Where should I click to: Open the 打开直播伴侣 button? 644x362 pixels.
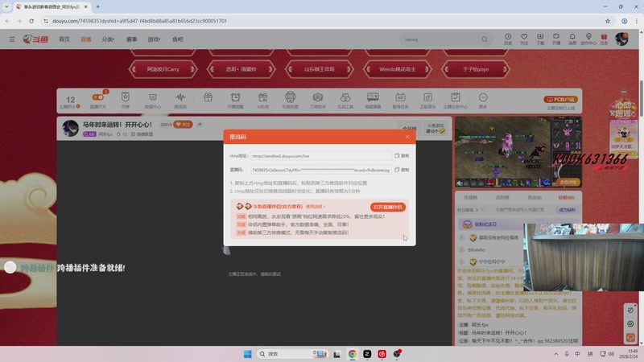388,207
